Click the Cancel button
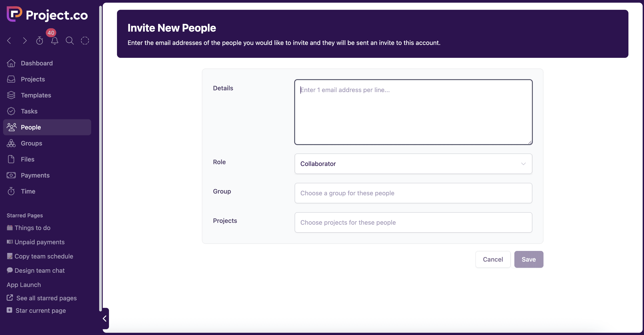Screen dimensions: 644x335 click(493, 259)
